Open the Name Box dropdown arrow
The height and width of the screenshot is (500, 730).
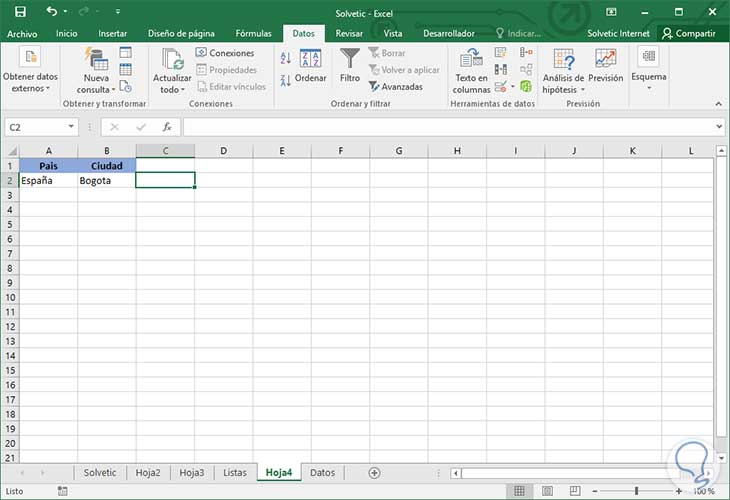[71, 127]
